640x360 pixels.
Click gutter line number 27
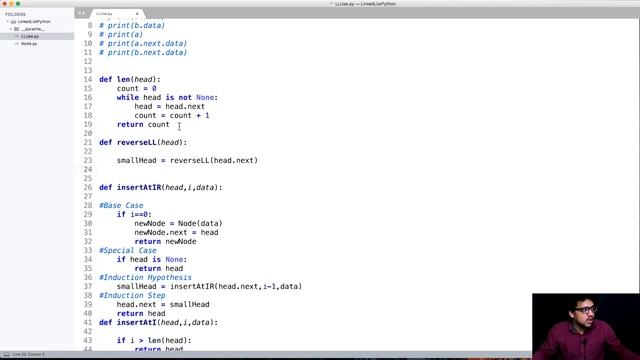click(88, 196)
